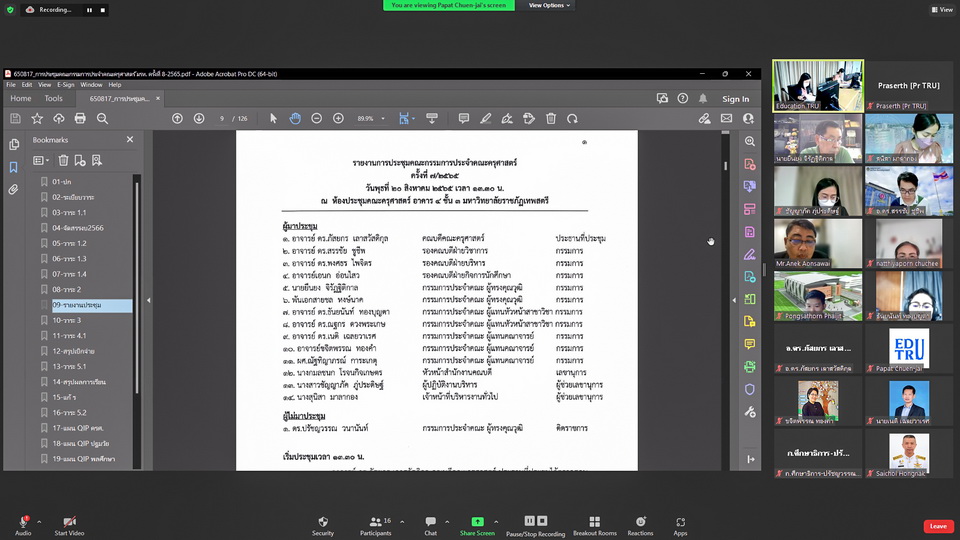
Task: Expand the right tools pane arrow
Action: [x=734, y=301]
